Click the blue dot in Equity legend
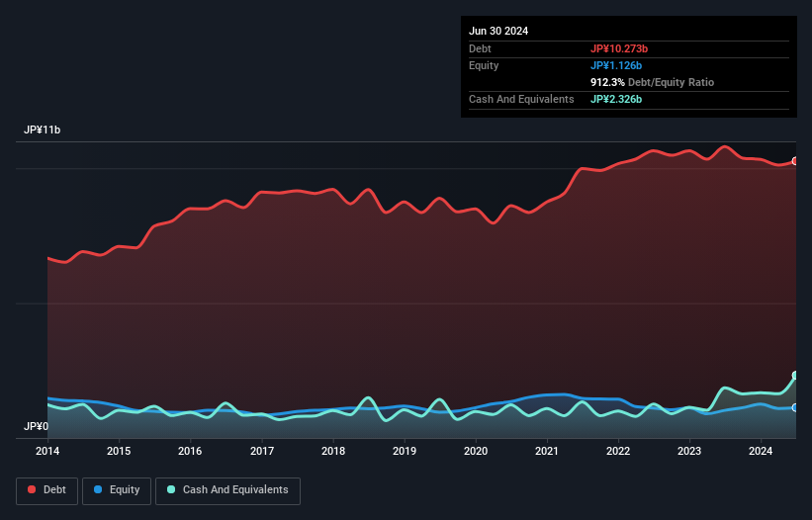The height and width of the screenshot is (520, 812). click(98, 489)
